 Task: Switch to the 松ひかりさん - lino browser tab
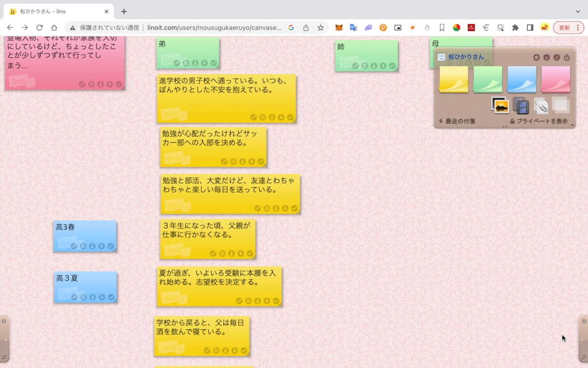pos(59,11)
